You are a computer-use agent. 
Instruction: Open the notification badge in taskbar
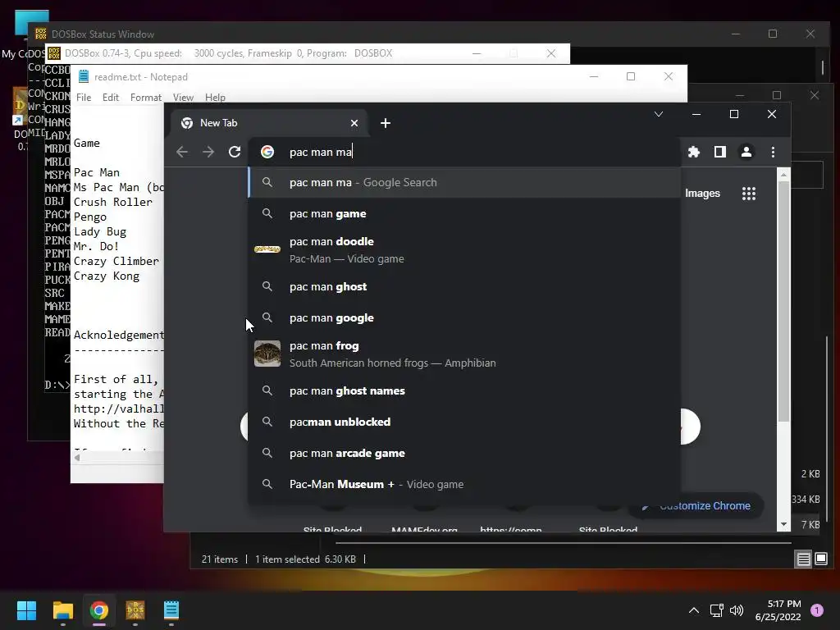tap(817, 610)
